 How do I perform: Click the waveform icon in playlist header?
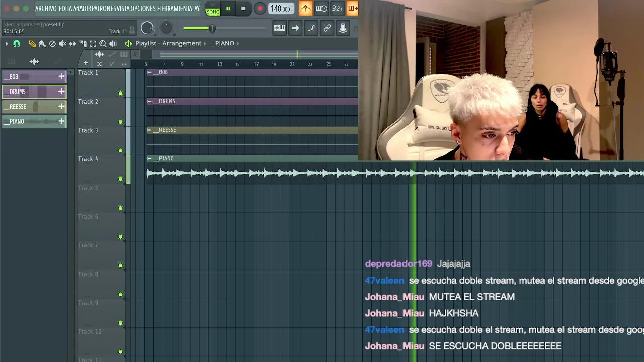(99, 54)
